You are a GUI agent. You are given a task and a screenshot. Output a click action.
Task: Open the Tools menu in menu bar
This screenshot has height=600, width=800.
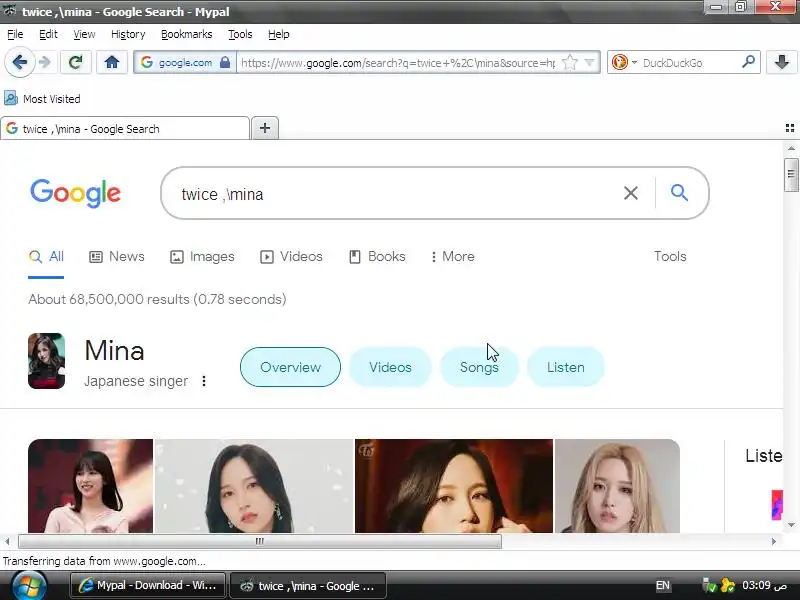point(240,34)
